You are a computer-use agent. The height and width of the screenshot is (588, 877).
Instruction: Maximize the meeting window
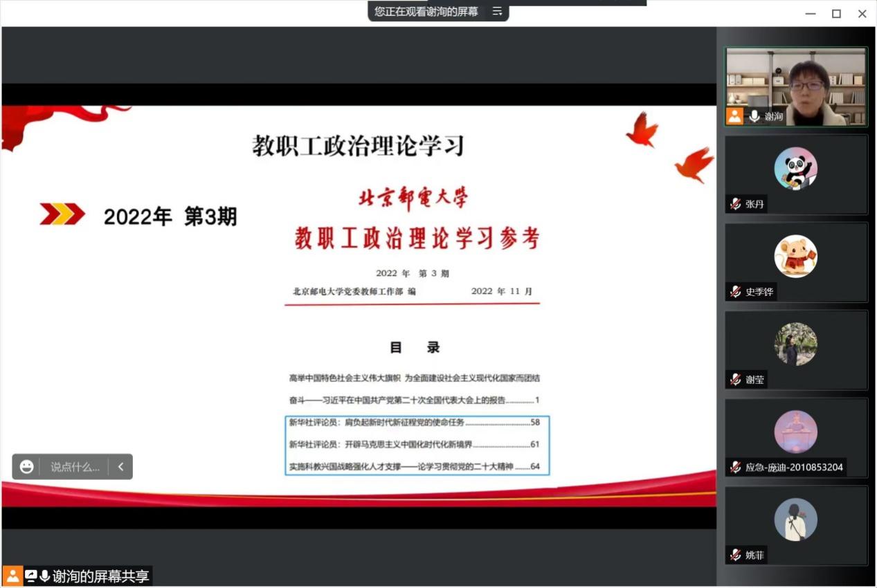pyautogui.click(x=836, y=14)
